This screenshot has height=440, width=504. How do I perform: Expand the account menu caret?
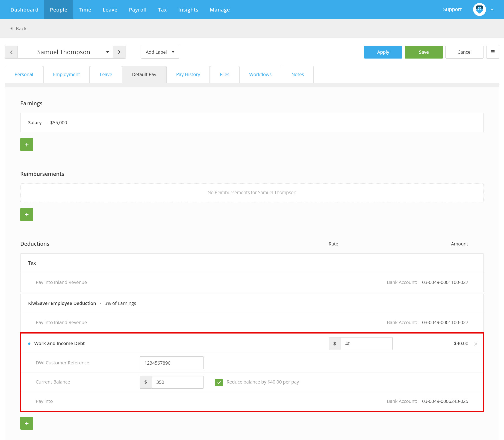pyautogui.click(x=492, y=10)
